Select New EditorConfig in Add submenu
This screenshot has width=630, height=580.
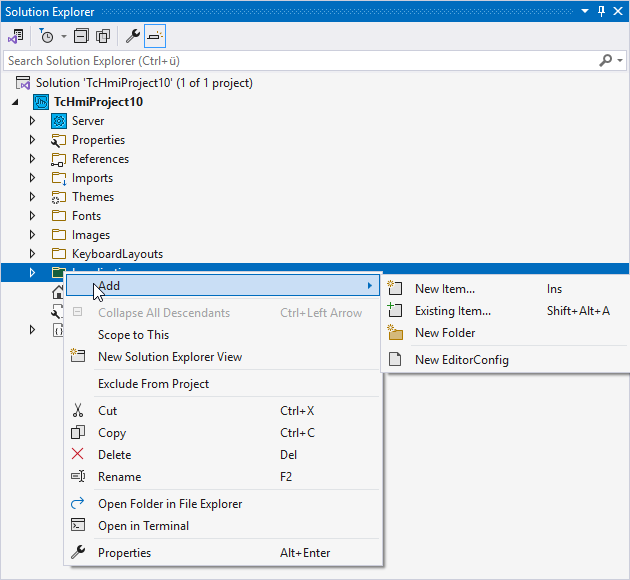[505, 360]
